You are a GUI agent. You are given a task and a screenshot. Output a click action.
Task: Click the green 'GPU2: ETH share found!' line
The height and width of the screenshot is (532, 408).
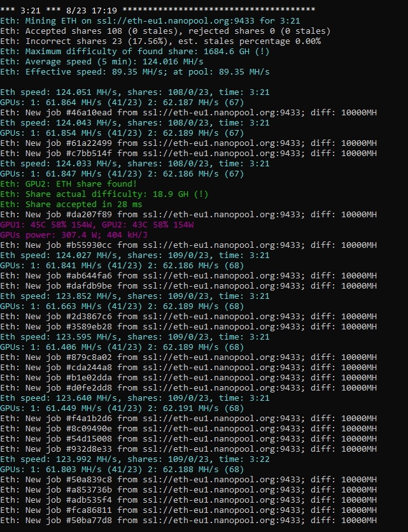(69, 183)
